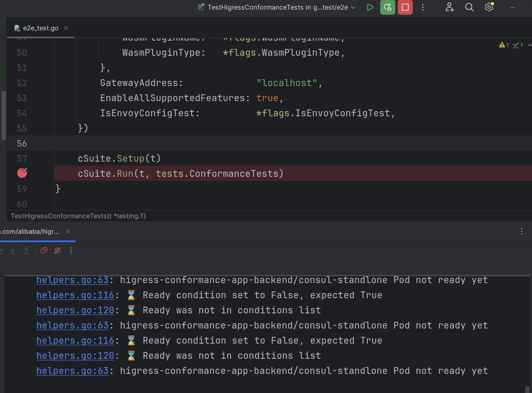Click the warnings indicator in editor corner
532x393 pixels.
(504, 45)
